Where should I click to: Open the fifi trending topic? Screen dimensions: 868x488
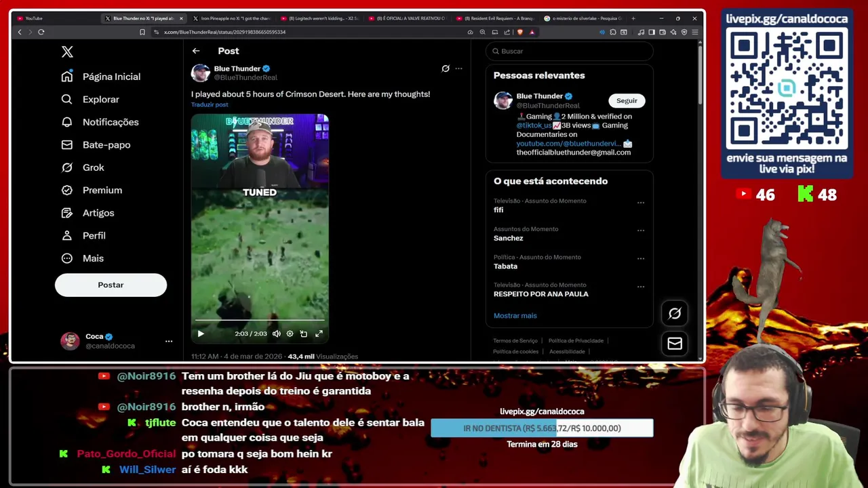(x=498, y=210)
